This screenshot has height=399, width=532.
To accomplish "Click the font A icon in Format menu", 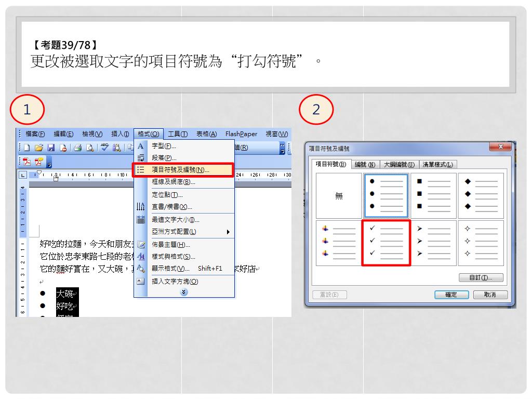I will [141, 146].
